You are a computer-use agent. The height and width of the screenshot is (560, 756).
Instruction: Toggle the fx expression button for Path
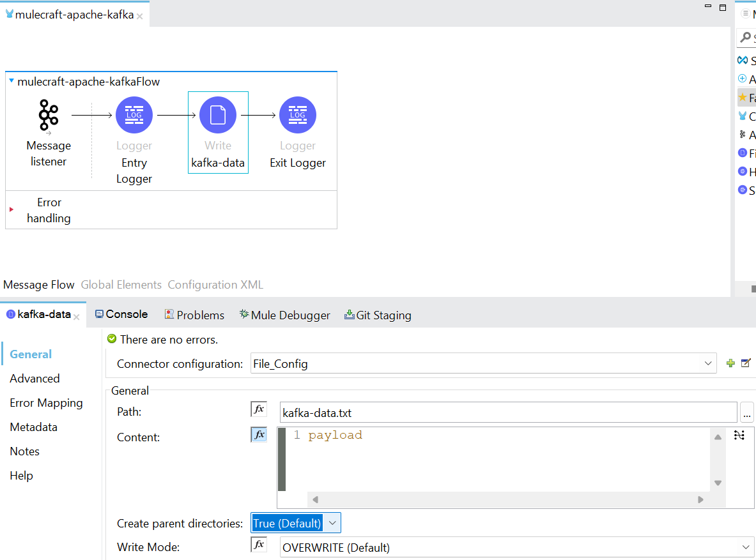click(259, 409)
